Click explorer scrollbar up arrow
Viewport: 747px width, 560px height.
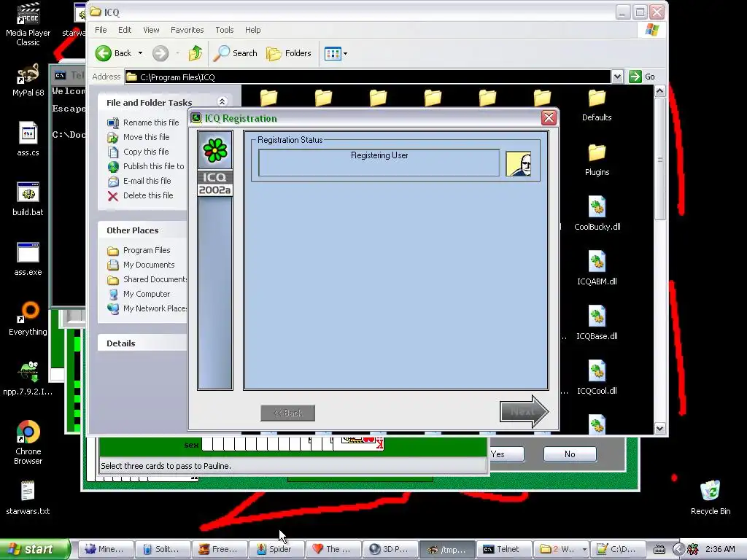pos(659,90)
